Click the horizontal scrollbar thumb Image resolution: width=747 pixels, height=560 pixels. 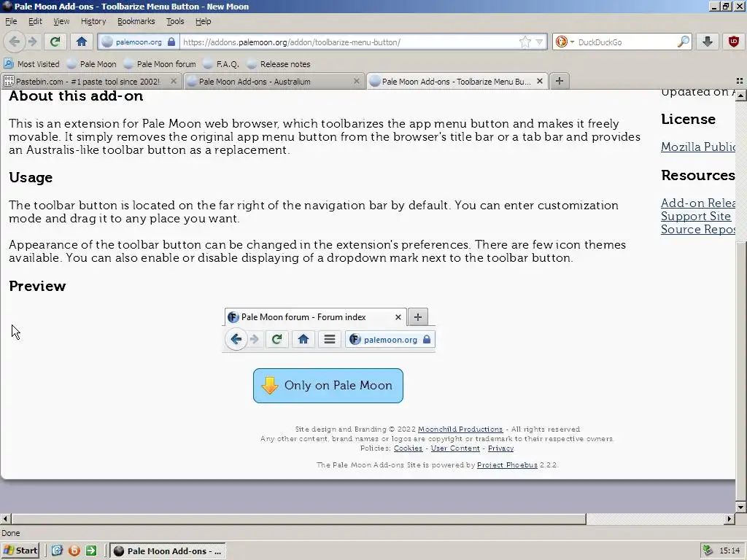(298, 518)
